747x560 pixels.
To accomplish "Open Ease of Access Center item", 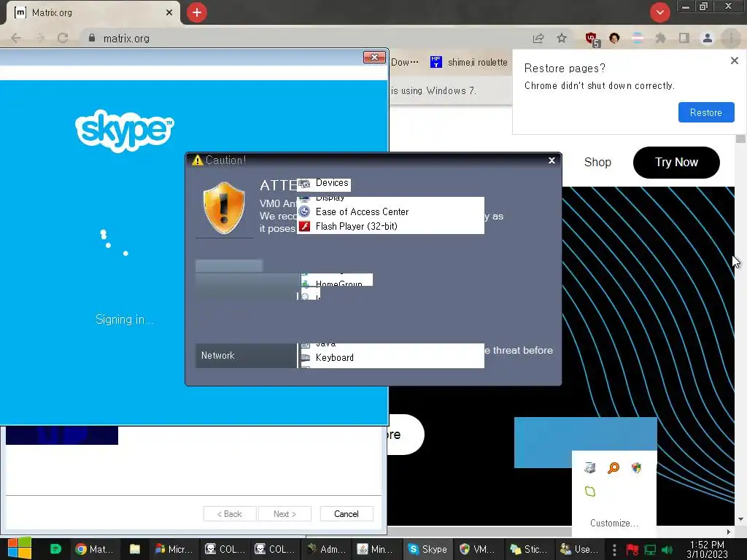I will tap(362, 212).
